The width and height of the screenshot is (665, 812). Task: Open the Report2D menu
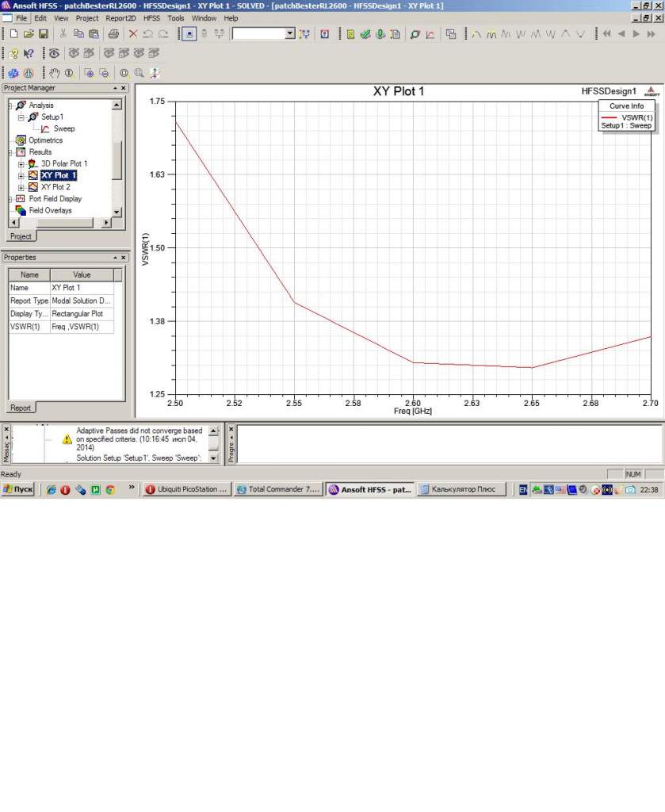[x=121, y=17]
